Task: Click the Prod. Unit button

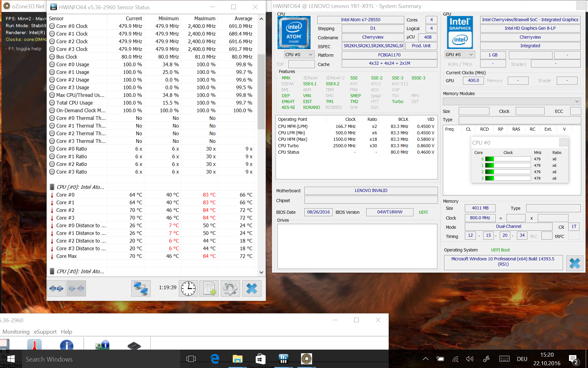Action: coord(421,46)
